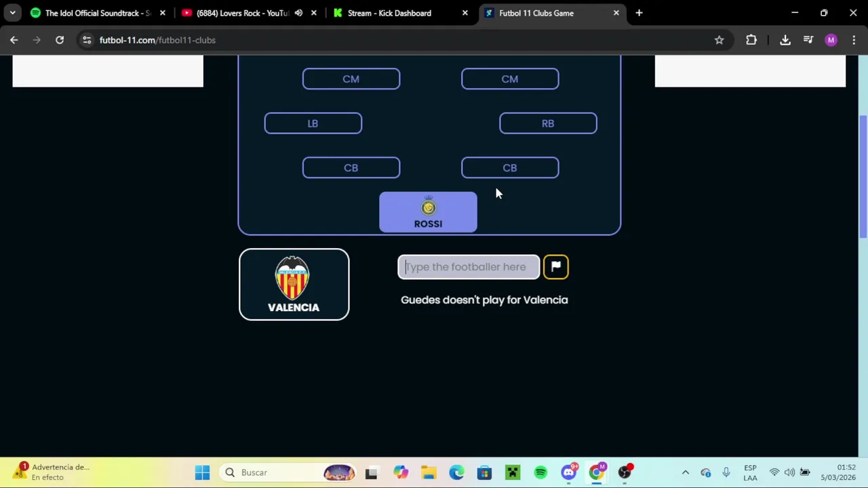Go back to the previous page
The height and width of the screenshot is (488, 868).
coord(14,40)
